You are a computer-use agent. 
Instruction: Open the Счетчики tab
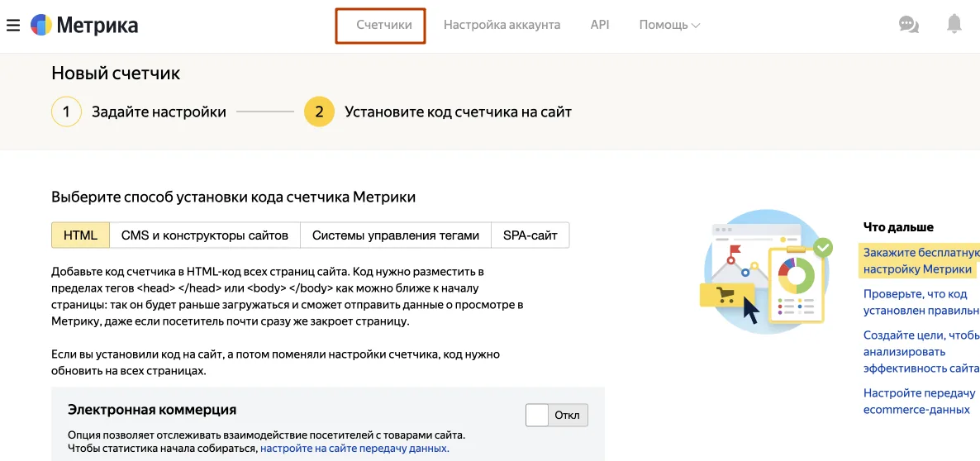click(383, 25)
